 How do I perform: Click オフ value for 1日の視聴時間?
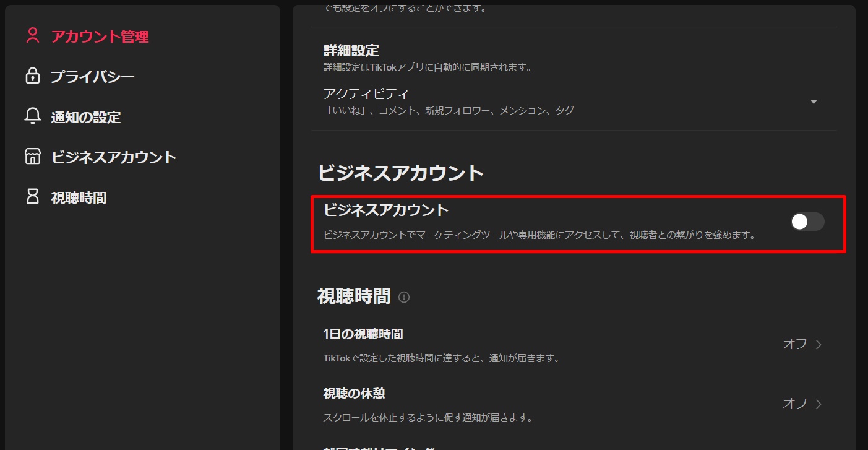point(794,344)
